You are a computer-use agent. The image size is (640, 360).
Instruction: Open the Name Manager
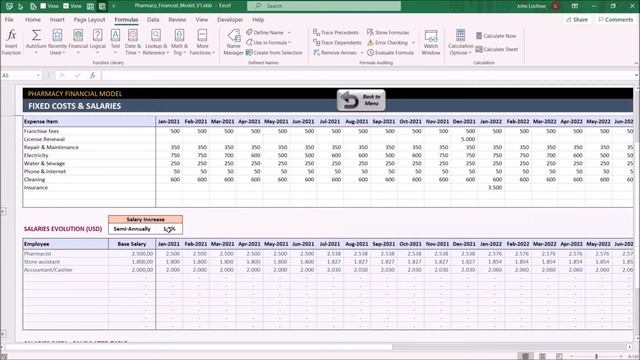[233, 42]
